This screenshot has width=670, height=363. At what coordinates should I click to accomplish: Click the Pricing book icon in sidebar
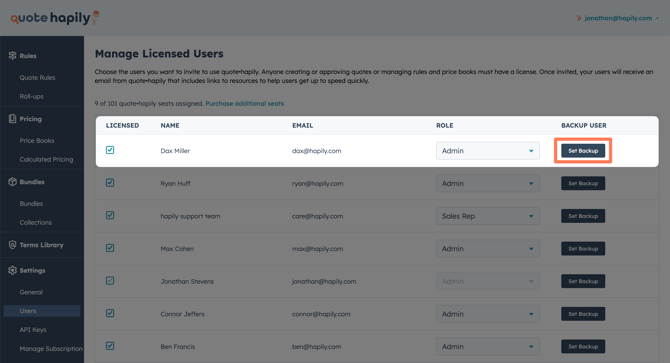point(12,119)
